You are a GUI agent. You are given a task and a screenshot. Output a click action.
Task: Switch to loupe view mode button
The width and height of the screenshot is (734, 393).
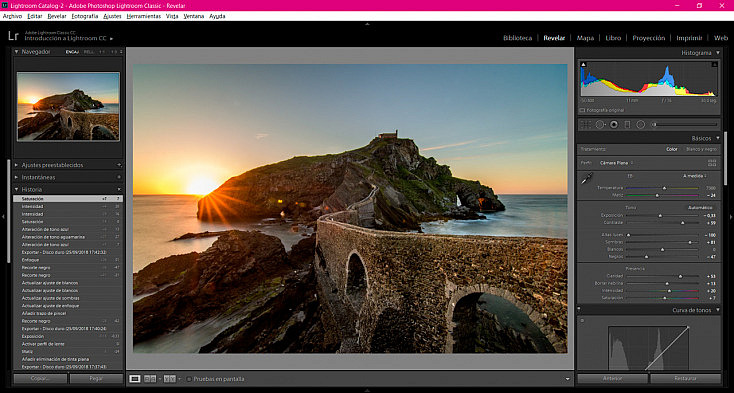[x=135, y=379]
